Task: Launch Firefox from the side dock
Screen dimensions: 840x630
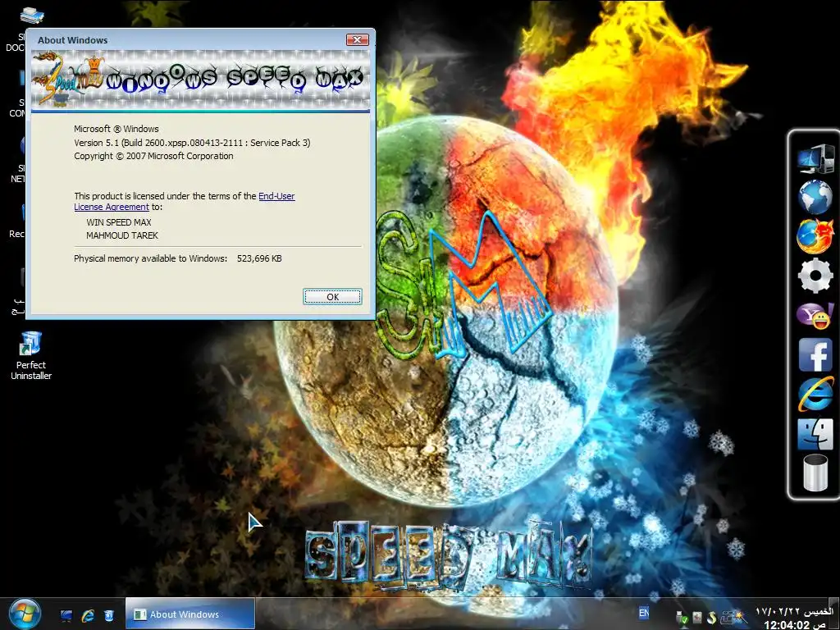Action: 815,235
